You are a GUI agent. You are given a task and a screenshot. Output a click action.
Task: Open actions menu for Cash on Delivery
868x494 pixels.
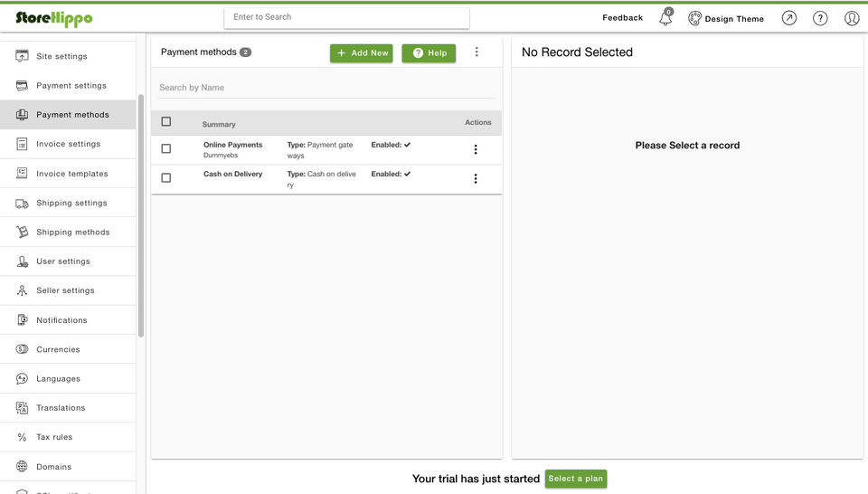point(476,179)
